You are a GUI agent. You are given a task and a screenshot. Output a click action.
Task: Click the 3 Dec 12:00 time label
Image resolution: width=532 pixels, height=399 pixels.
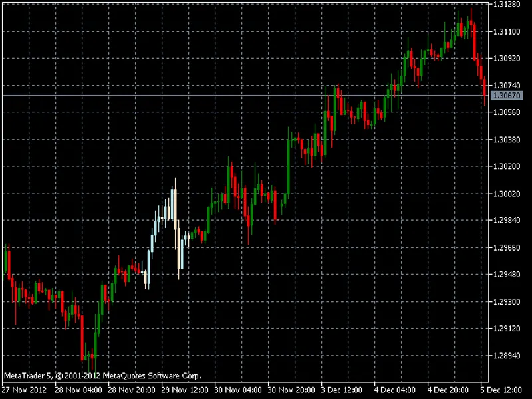pyautogui.click(x=342, y=390)
